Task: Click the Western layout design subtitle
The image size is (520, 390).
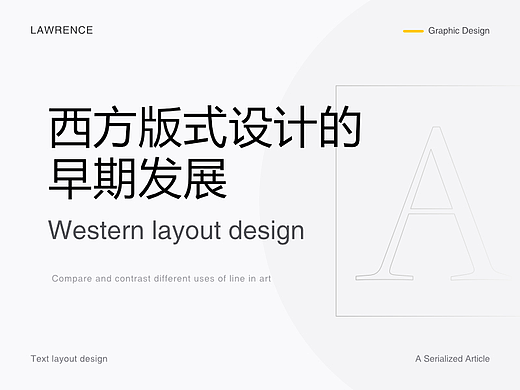Action: pos(176,231)
